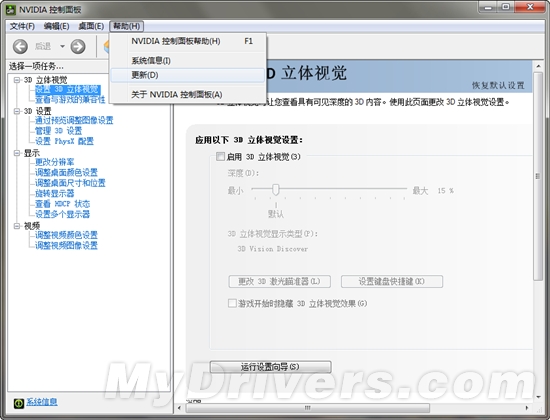This screenshot has height=420, width=550.
Task: Open 设置多个显示器
Action: 62,214
